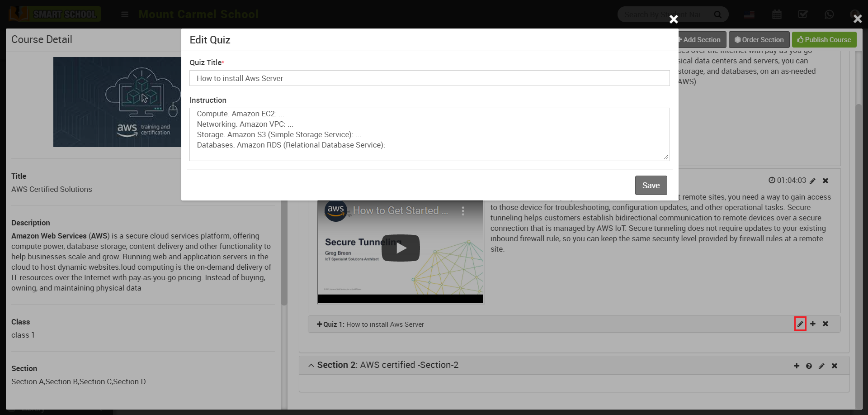The width and height of the screenshot is (868, 415).
Task: Delete the 01:04:03 lesson
Action: (x=826, y=181)
